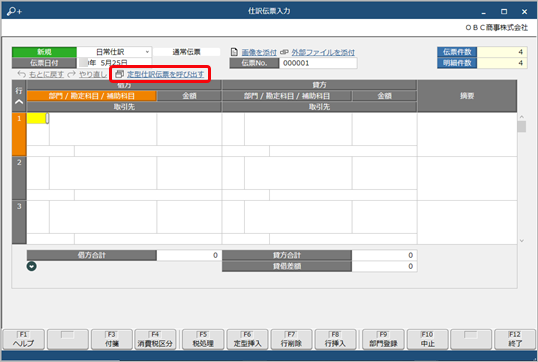Click the 定型仕訳伝票 template icon
538x362 pixels.
point(119,74)
